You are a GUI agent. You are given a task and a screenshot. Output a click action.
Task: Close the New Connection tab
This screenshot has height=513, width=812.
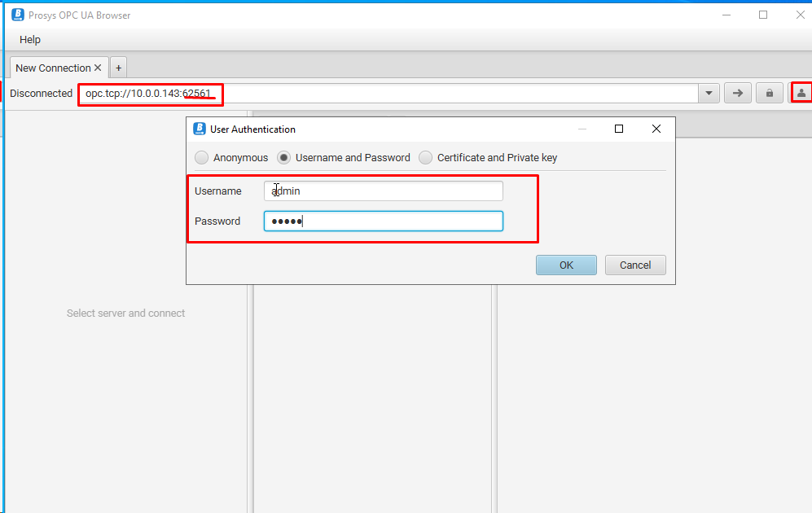(99, 68)
